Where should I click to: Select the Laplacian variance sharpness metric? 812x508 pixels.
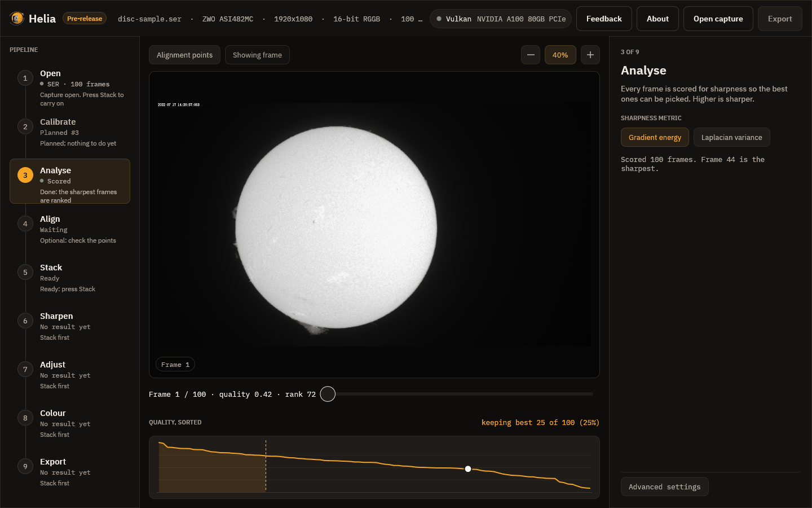point(731,137)
